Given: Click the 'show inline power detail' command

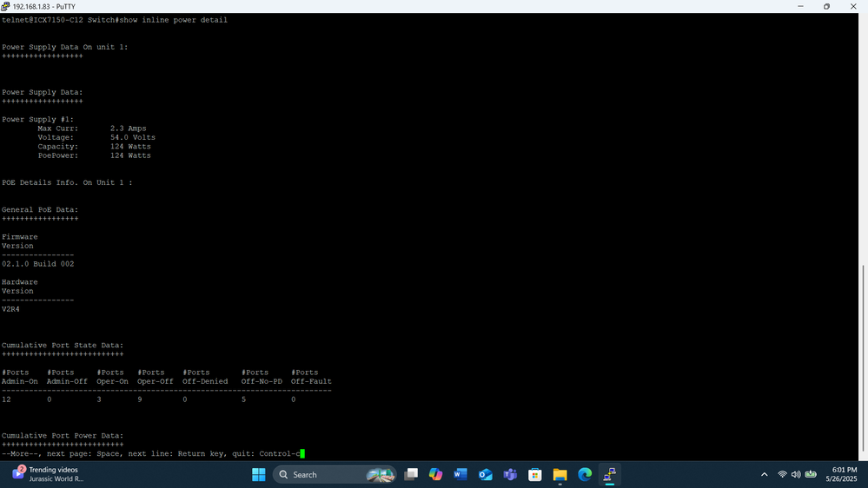Looking at the screenshot, I should pos(173,20).
